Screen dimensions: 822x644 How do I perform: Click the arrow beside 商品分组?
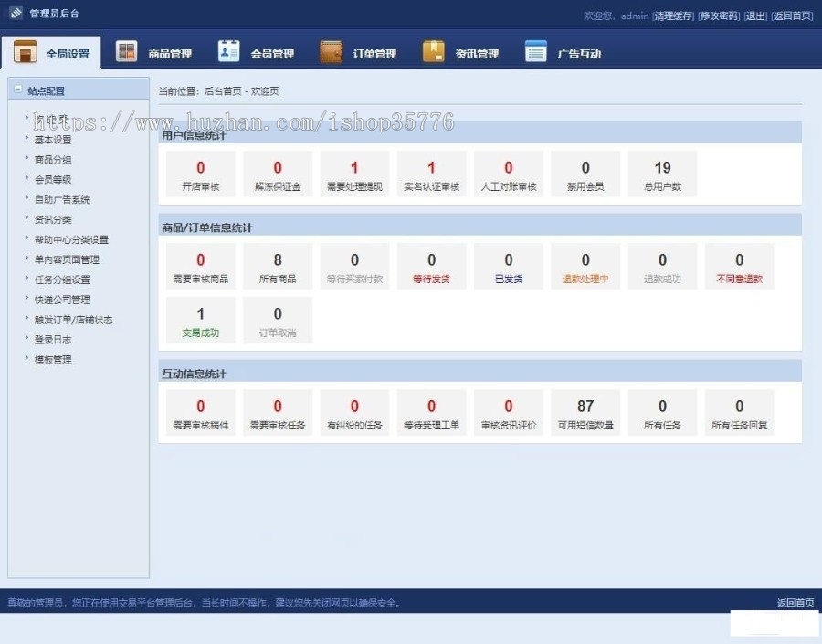26,158
